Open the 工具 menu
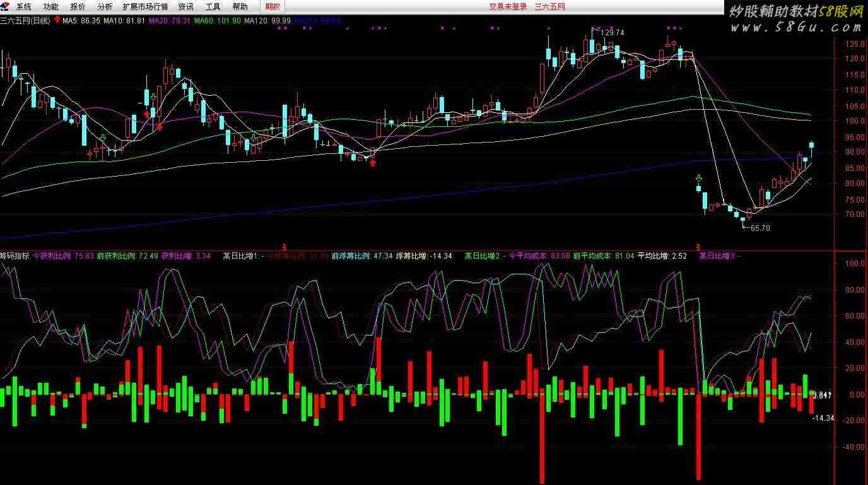Screen dimensions: 868x485 point(213,7)
